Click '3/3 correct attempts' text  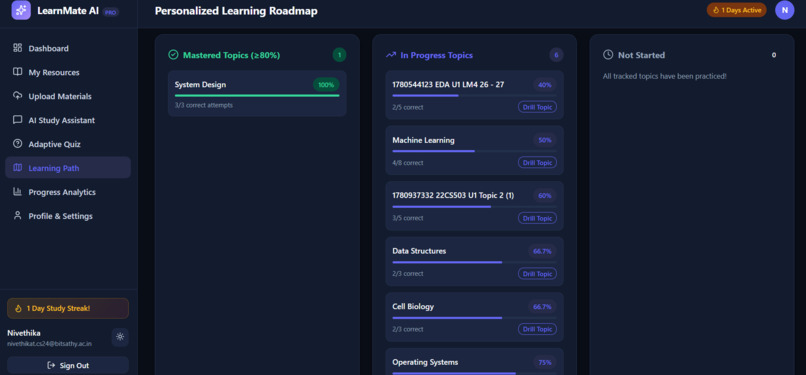(204, 105)
